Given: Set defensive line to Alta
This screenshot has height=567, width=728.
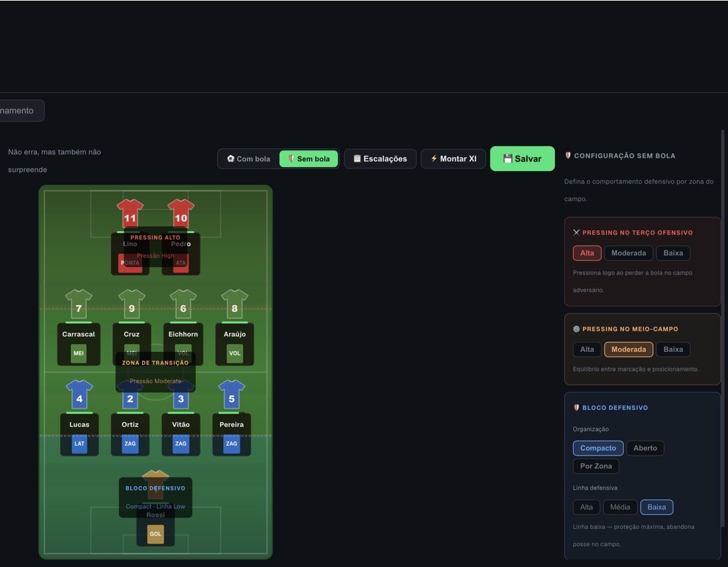Looking at the screenshot, I should [x=586, y=507].
